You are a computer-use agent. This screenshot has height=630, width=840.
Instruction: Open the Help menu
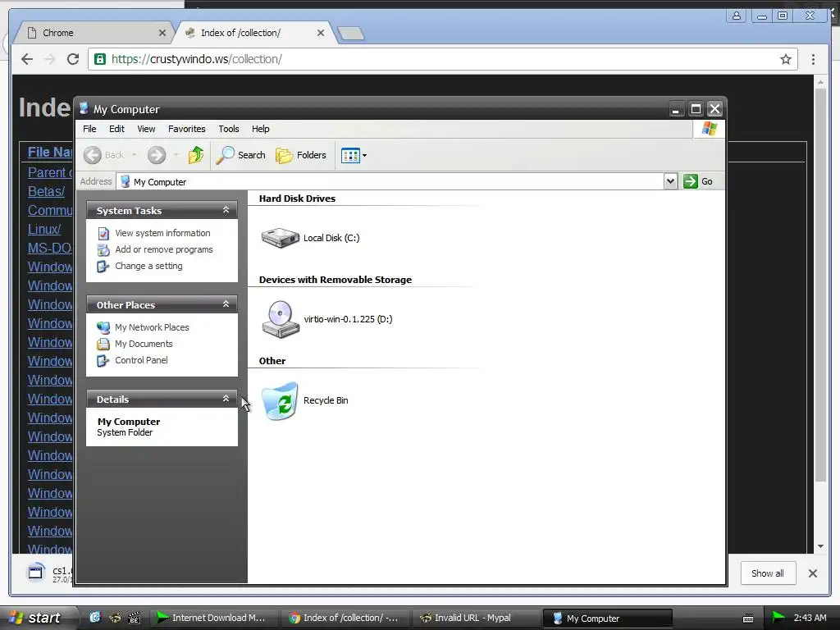tap(261, 129)
